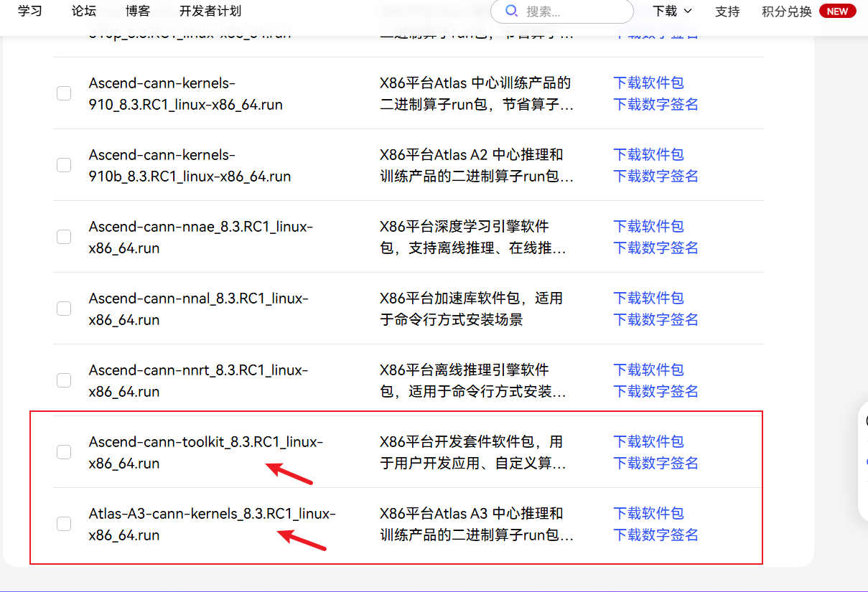The height and width of the screenshot is (592, 868).
Task: Download digital signature for Ascend-cann-nnrt
Action: tap(655, 391)
